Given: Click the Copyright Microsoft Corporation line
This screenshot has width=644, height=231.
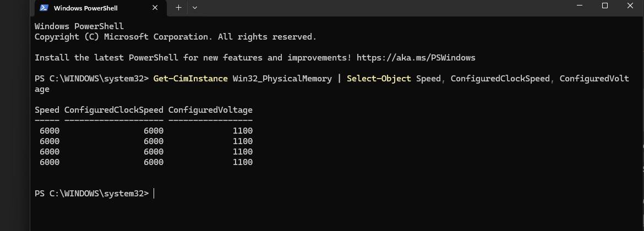Looking at the screenshot, I should point(175,37).
